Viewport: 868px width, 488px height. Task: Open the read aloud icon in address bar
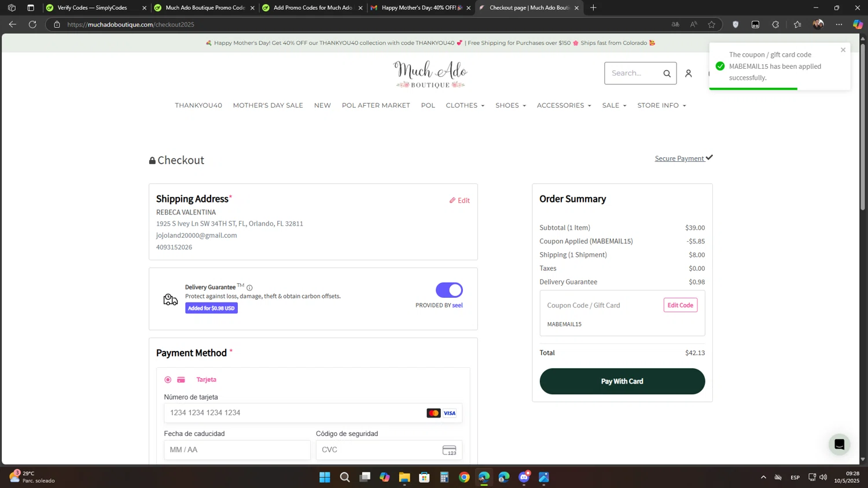693,24
